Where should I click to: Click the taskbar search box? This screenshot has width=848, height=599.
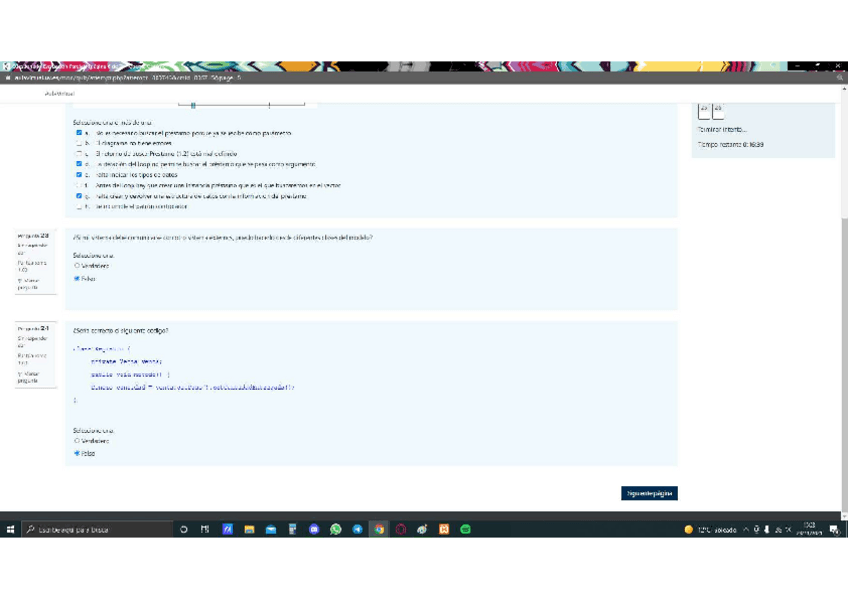click(97, 529)
